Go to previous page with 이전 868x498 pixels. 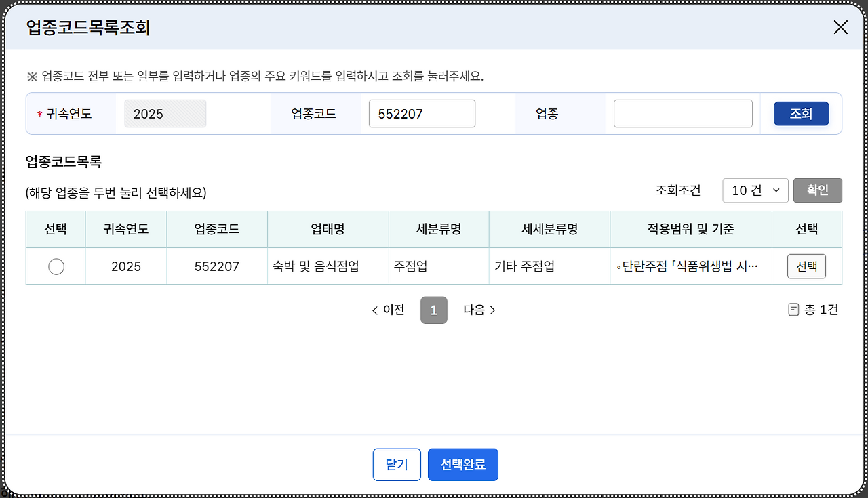[x=389, y=310]
